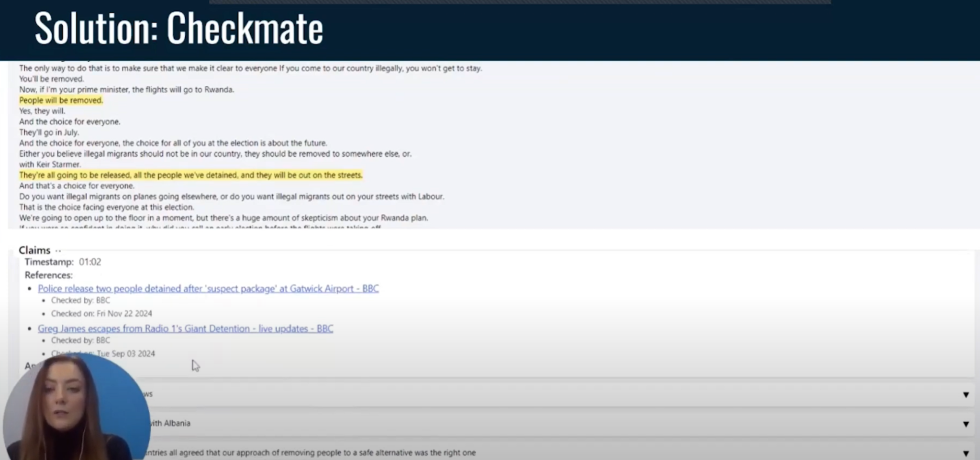Click the line mentioning skepticism about Rwanda plan
This screenshot has width=980, height=460.
tap(223, 218)
